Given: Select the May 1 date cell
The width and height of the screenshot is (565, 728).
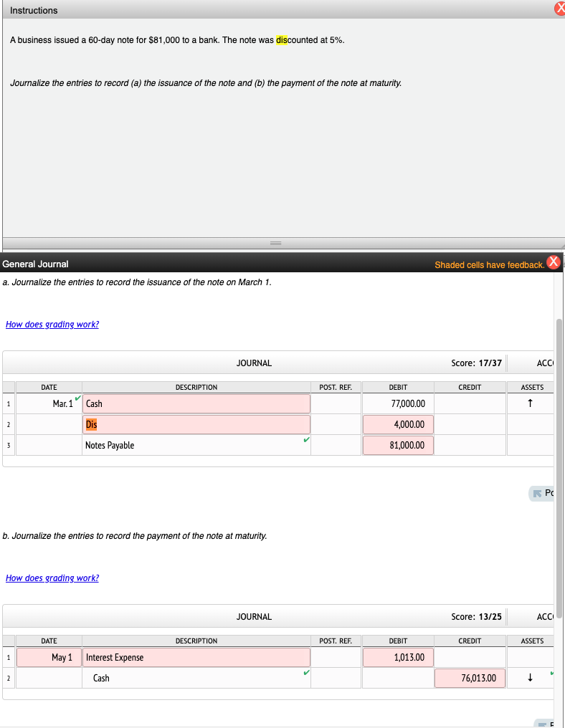Looking at the screenshot, I should pos(49,658).
